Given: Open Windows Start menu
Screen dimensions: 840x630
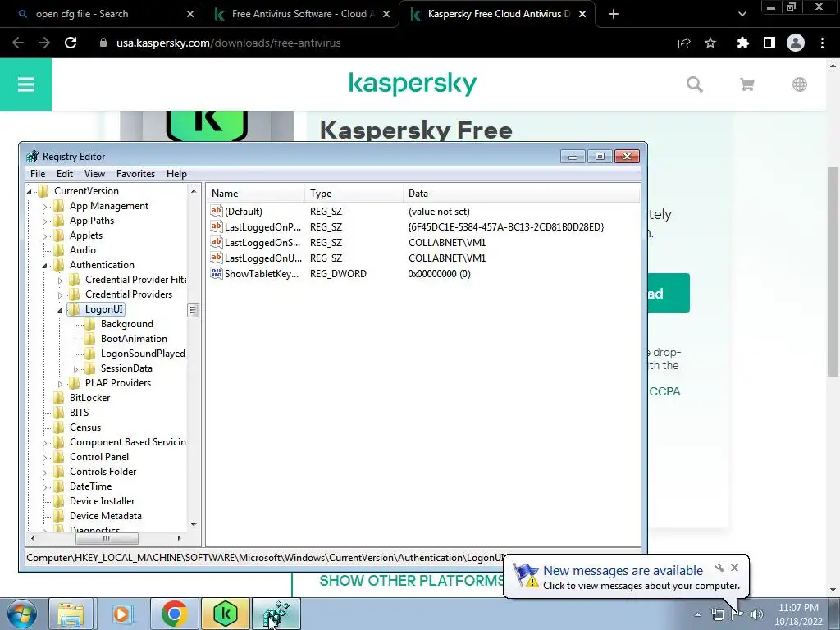Looking at the screenshot, I should point(22,614).
